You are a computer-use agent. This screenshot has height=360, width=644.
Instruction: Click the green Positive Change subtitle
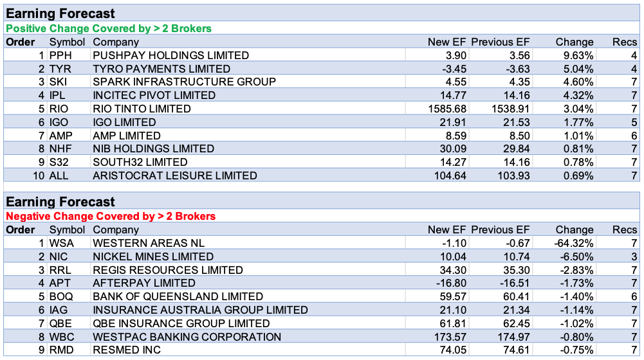click(109, 28)
